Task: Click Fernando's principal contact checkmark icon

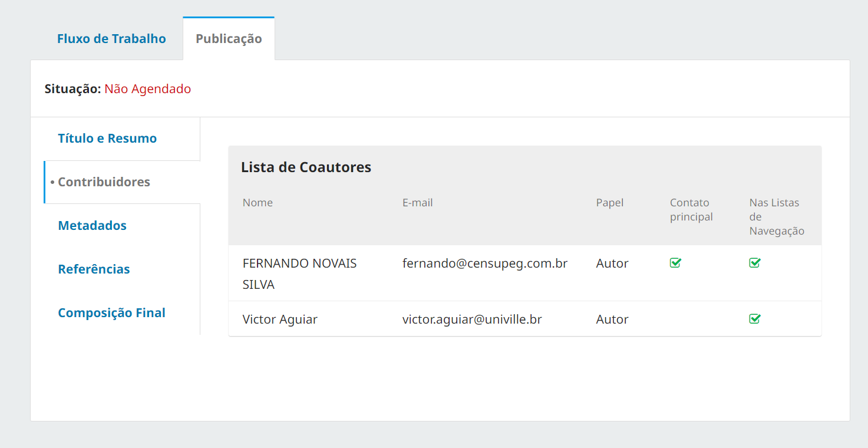Action: pyautogui.click(x=675, y=263)
